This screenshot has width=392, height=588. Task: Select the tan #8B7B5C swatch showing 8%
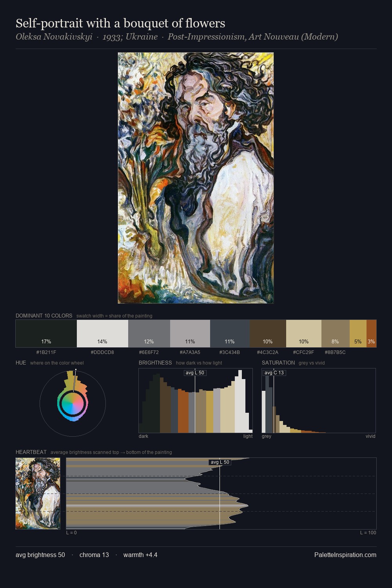(x=335, y=334)
